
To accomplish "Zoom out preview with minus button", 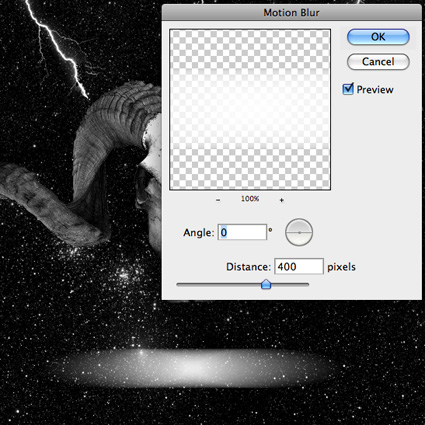I will [218, 200].
